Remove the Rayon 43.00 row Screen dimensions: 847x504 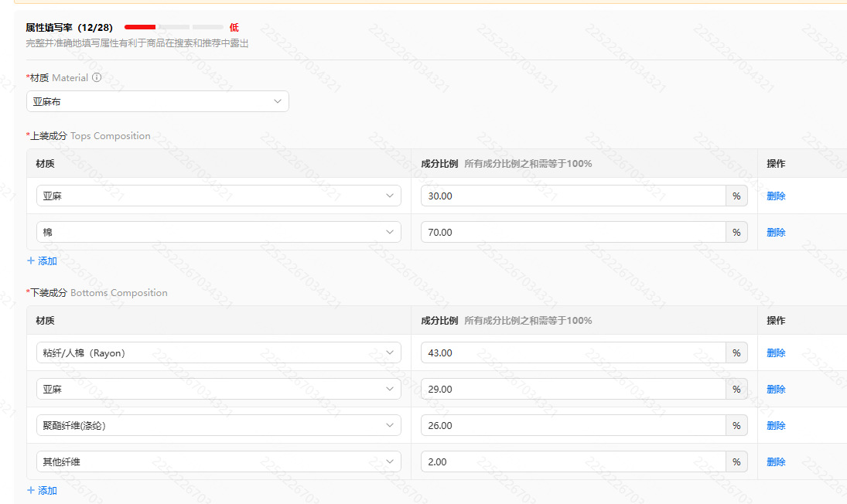776,353
